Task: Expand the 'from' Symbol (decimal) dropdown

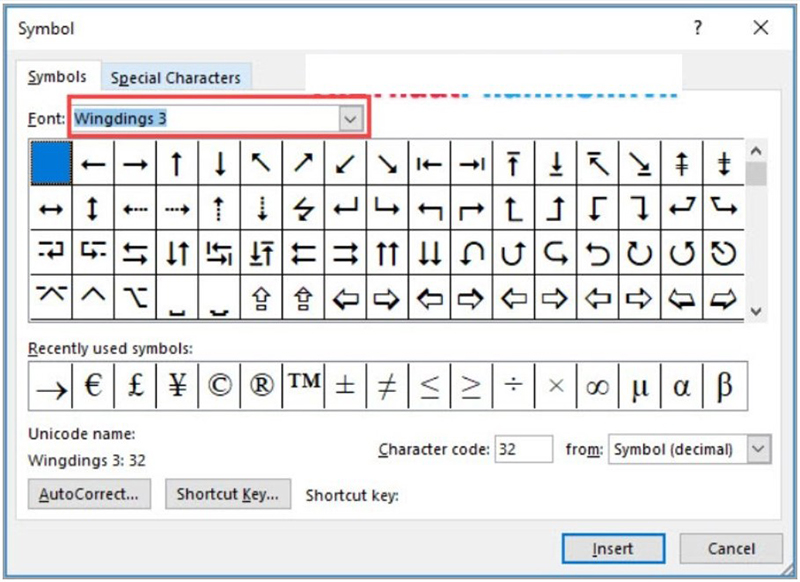Action: (x=759, y=449)
